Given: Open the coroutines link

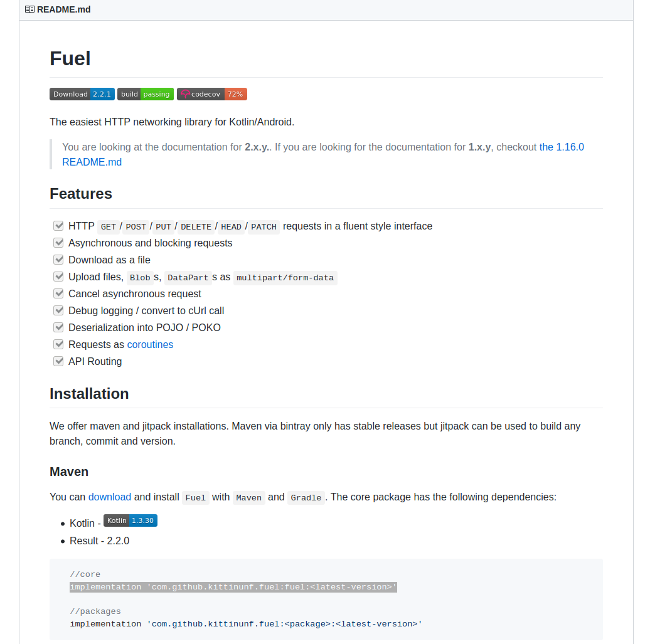Looking at the screenshot, I should 150,344.
